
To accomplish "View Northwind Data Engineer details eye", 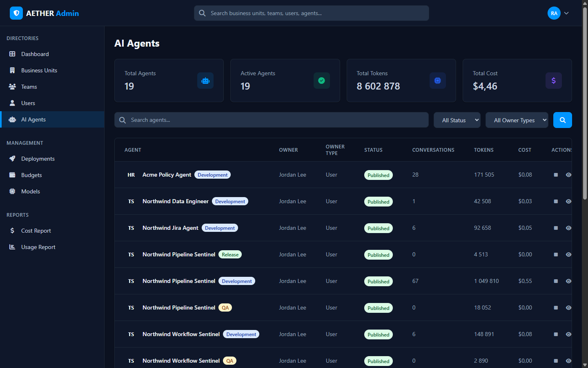I will 568,201.
